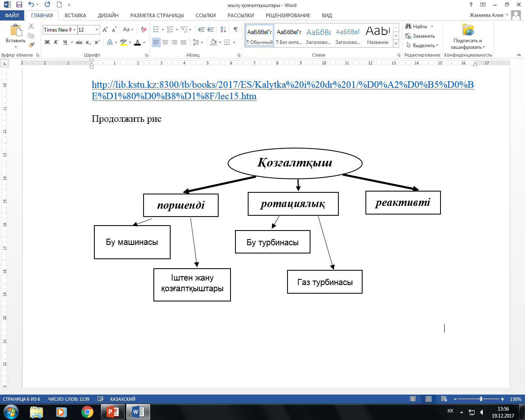Increase the paragraph indent
The height and width of the screenshot is (420, 525).
210,30
